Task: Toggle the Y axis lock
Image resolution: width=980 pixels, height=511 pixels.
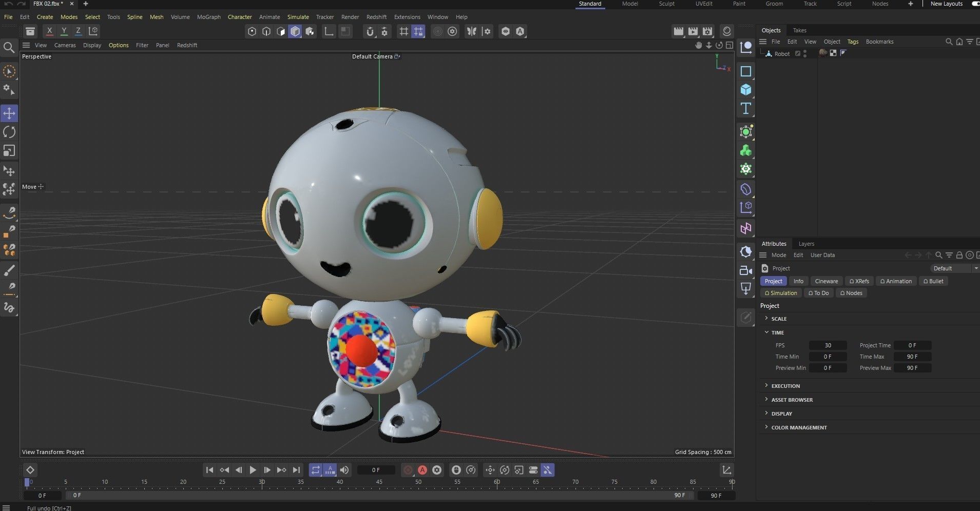Action: (x=64, y=31)
